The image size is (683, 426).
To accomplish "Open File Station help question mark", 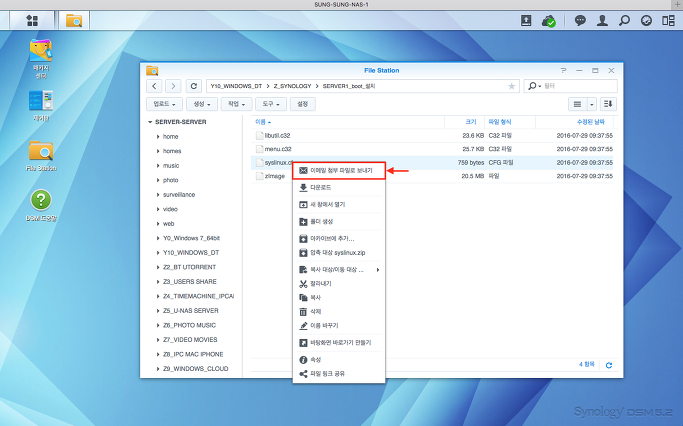I will (563, 71).
